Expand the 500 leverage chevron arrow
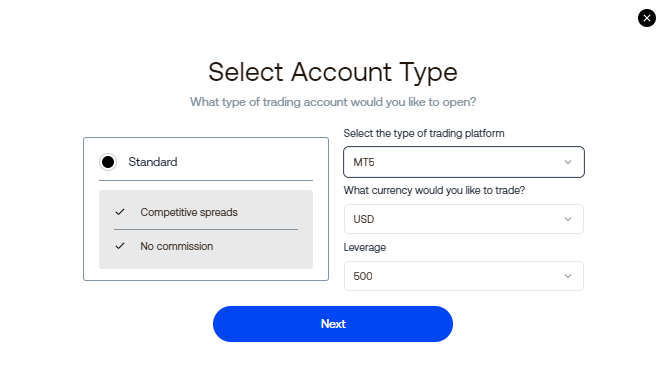 point(567,276)
